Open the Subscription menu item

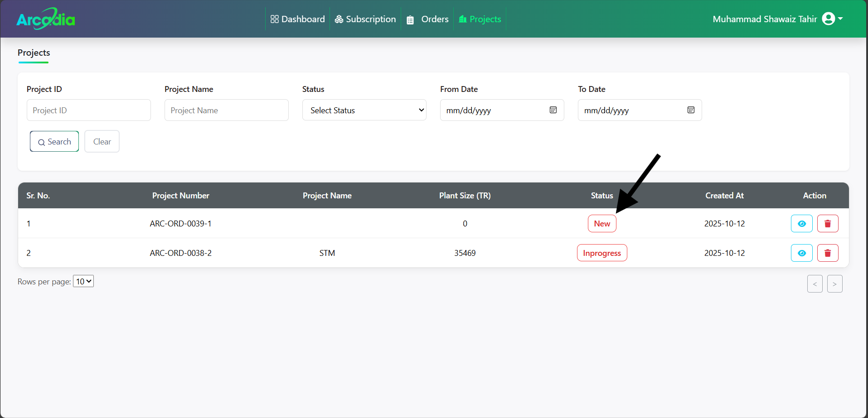365,19
